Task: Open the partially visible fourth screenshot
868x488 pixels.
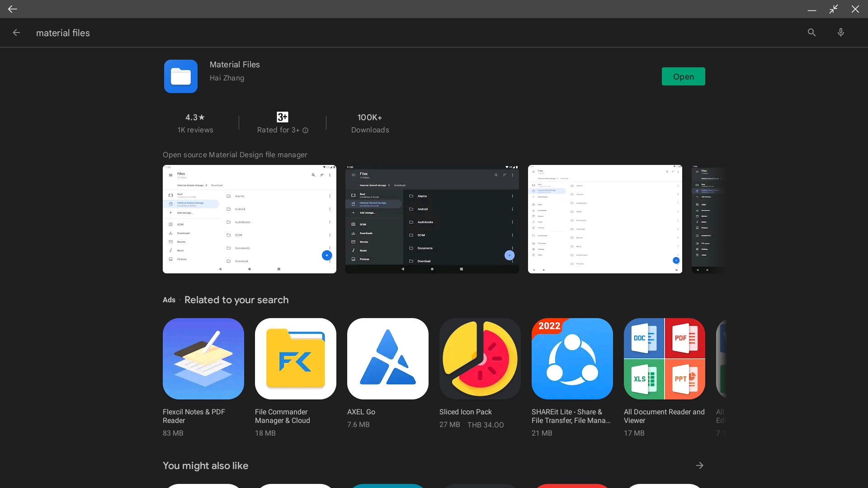Action: pos(709,219)
